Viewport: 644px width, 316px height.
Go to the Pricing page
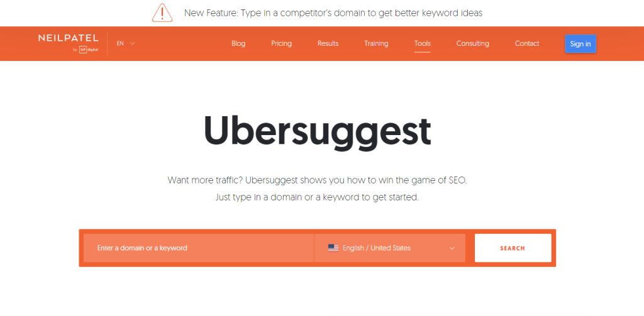tap(281, 43)
